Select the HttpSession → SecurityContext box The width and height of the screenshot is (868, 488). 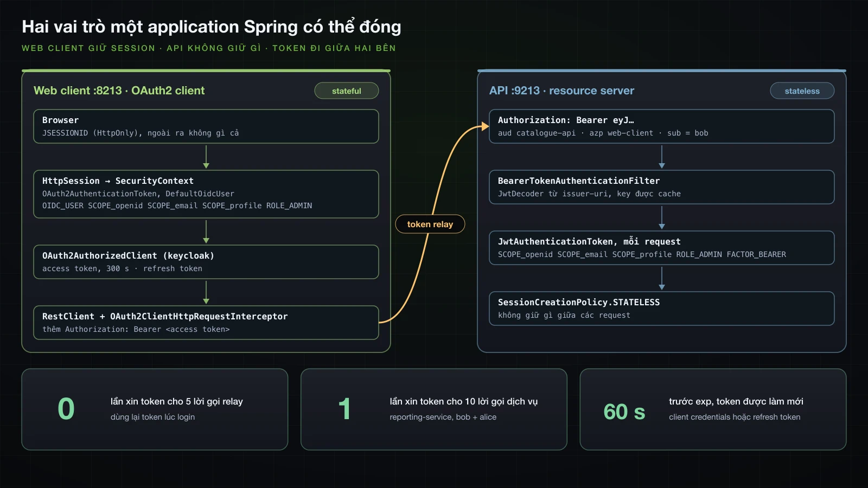(x=206, y=194)
